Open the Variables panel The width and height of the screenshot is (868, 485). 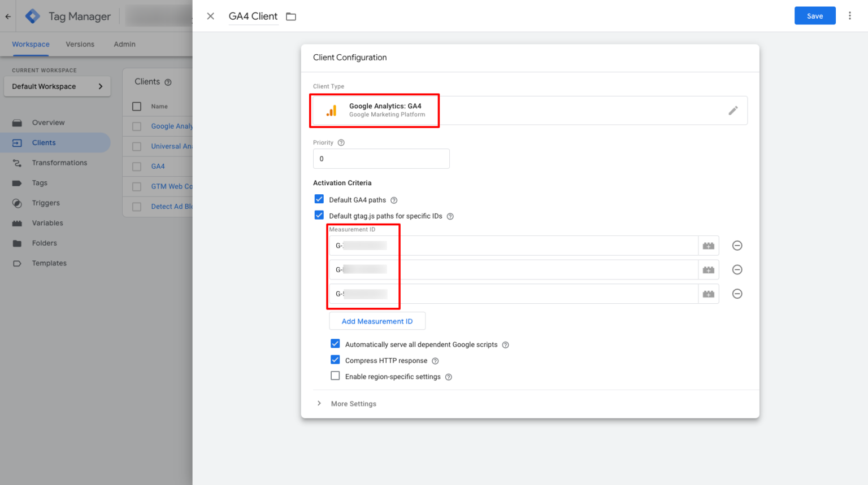coord(48,222)
